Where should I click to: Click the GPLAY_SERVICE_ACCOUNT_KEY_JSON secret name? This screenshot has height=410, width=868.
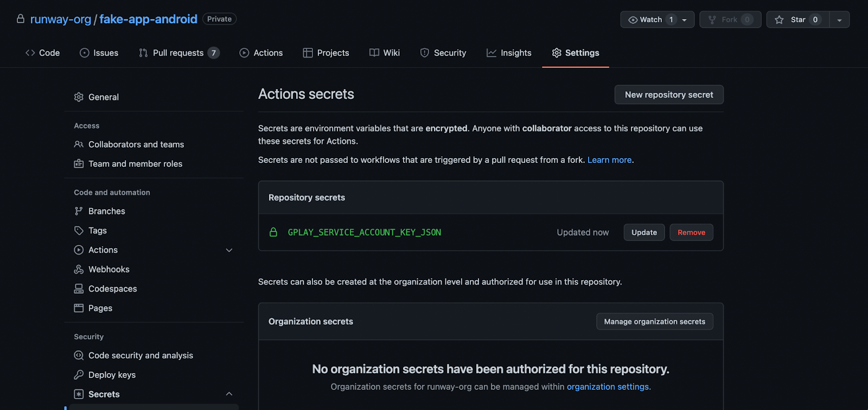365,232
